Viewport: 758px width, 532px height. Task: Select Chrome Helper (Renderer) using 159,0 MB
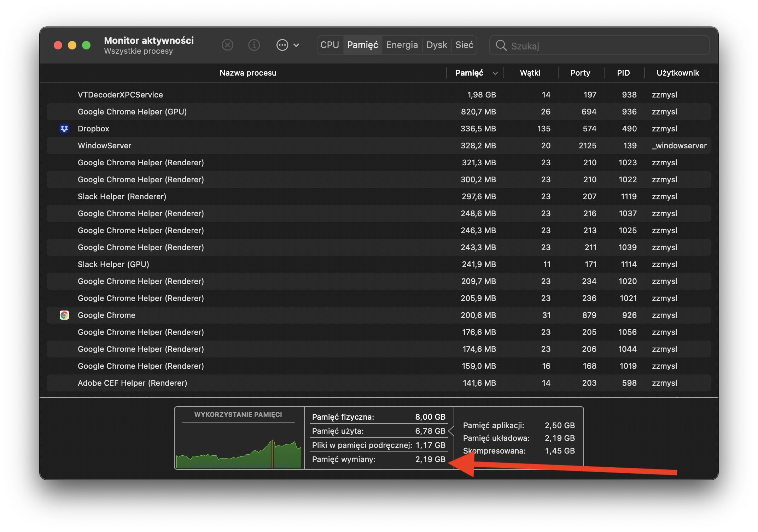[379, 366]
